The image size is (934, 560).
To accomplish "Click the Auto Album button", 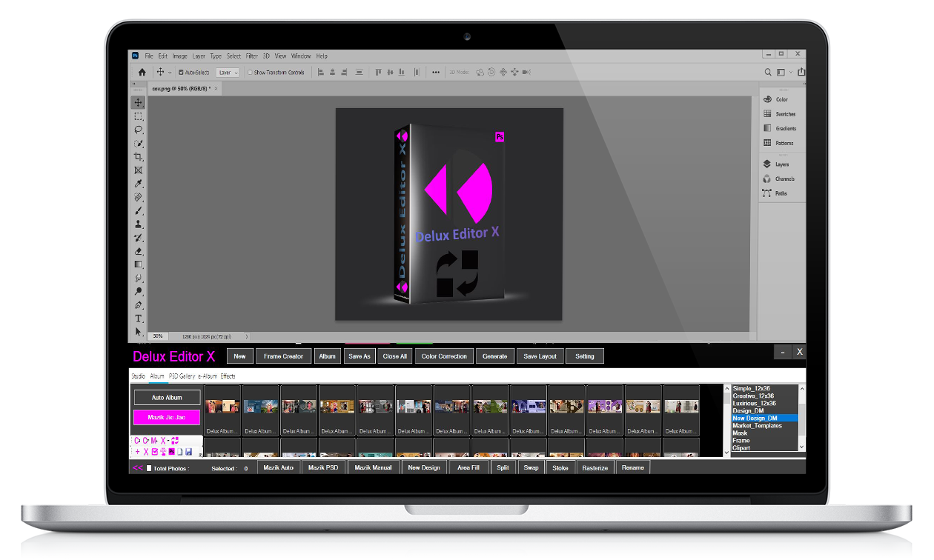I will (168, 398).
